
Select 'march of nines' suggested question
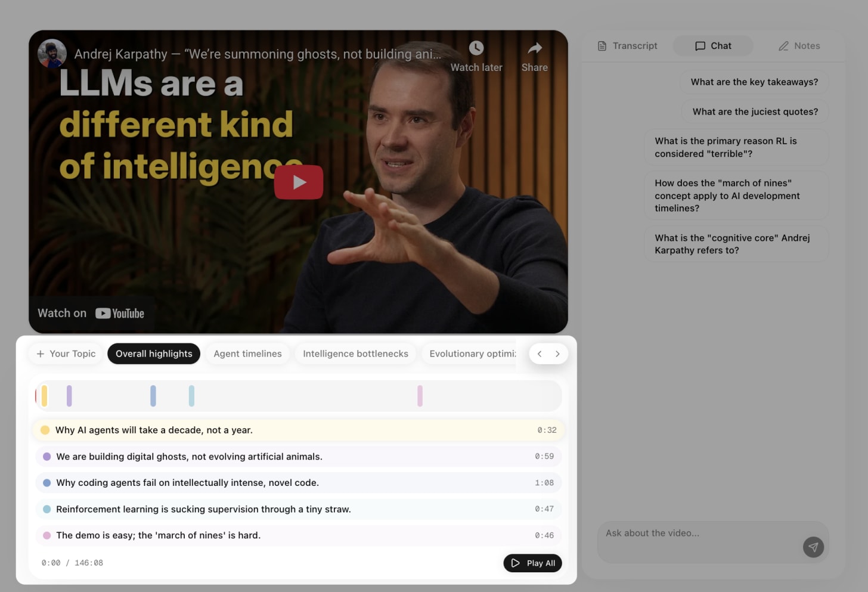click(x=736, y=196)
